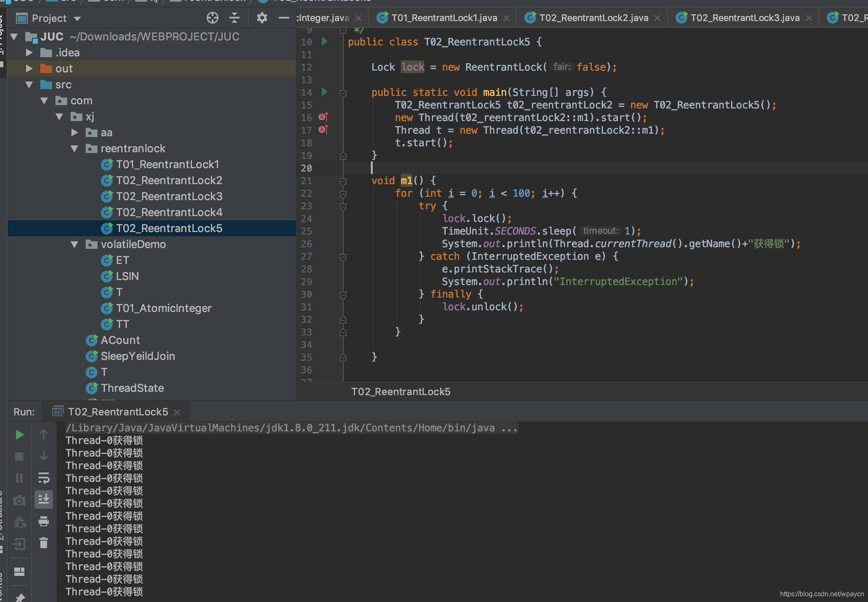The height and width of the screenshot is (602, 868).
Task: Expand the .idea folder
Action: pos(29,53)
